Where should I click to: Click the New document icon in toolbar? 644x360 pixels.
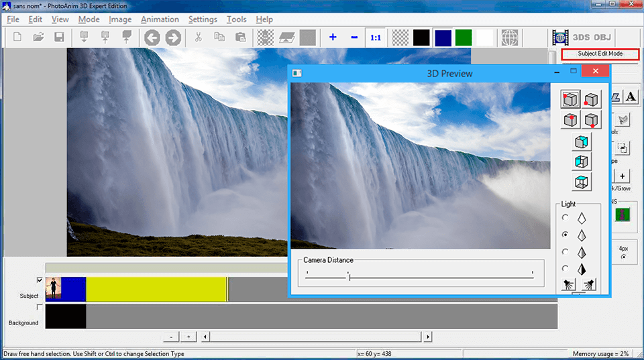17,38
